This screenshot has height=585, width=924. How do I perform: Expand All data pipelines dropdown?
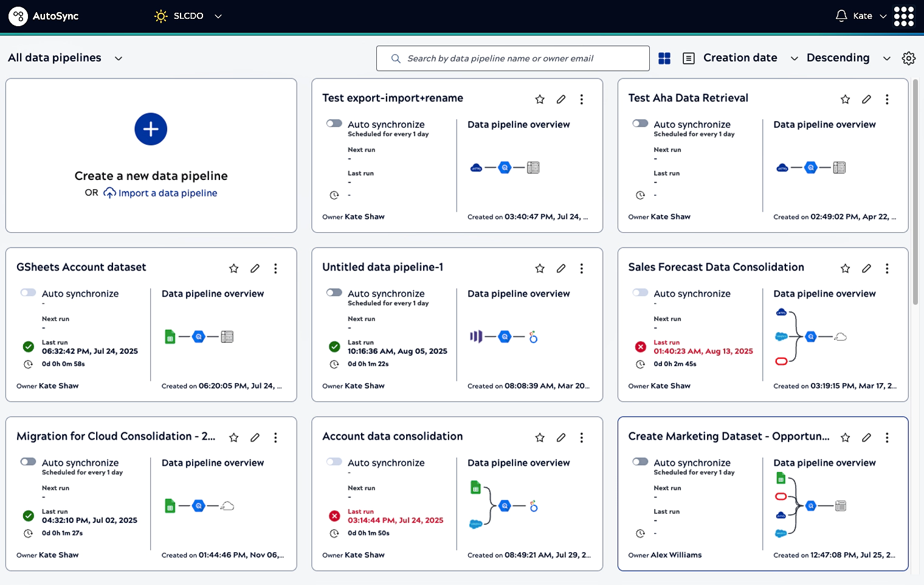[65, 58]
